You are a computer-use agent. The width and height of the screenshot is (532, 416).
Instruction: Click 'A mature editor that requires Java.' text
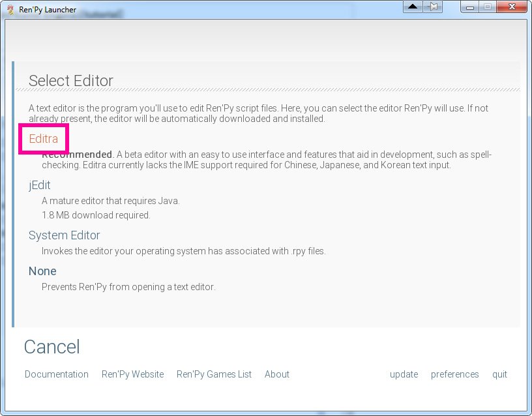(111, 201)
